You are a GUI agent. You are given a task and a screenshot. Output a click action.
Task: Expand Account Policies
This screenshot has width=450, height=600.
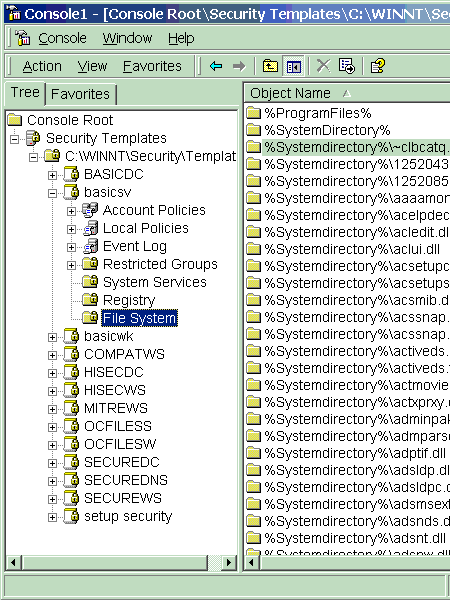71,211
